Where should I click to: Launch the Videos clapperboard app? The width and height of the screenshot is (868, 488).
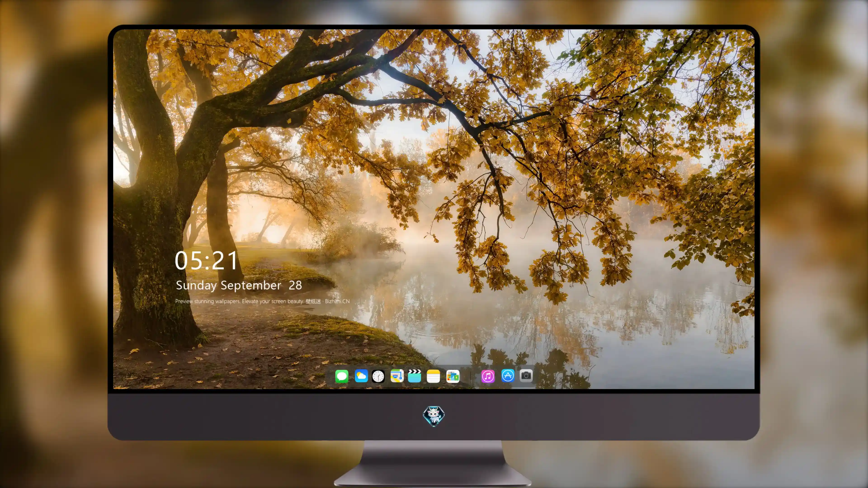(415, 376)
